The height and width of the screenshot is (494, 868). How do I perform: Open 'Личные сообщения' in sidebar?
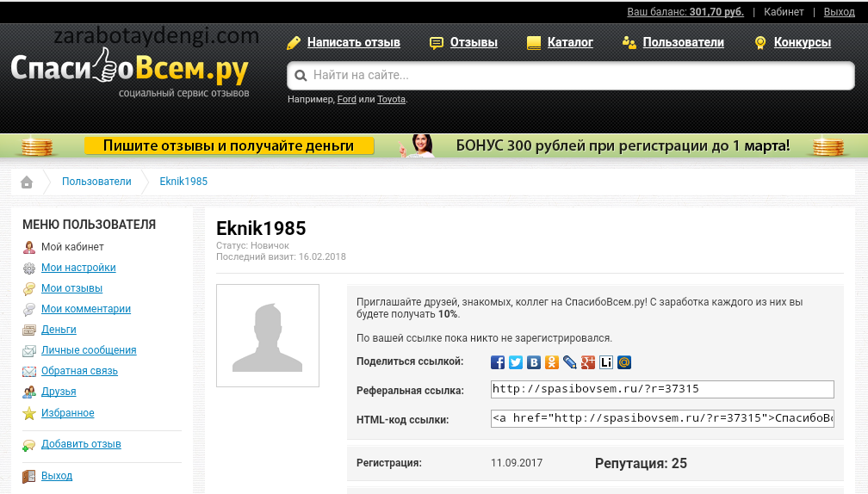click(x=89, y=350)
